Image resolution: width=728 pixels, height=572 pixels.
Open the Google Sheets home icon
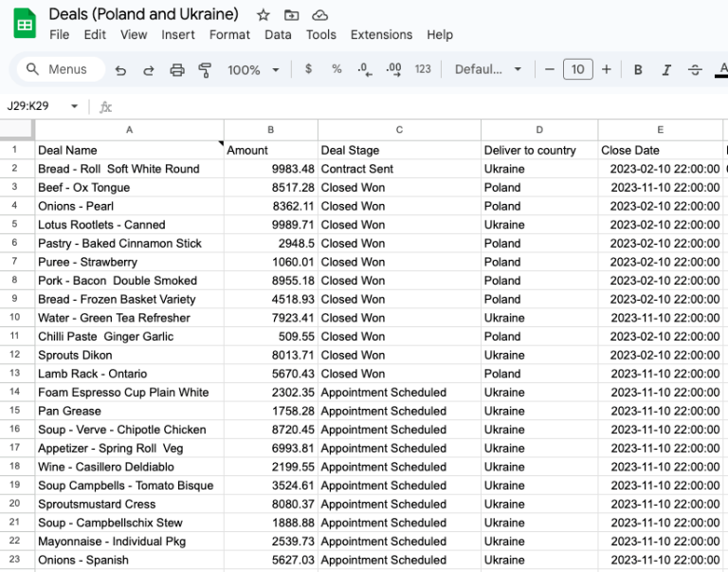point(25,24)
